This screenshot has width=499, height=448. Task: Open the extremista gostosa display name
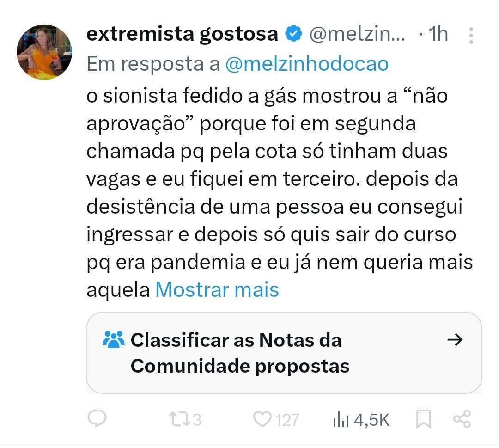click(x=183, y=34)
